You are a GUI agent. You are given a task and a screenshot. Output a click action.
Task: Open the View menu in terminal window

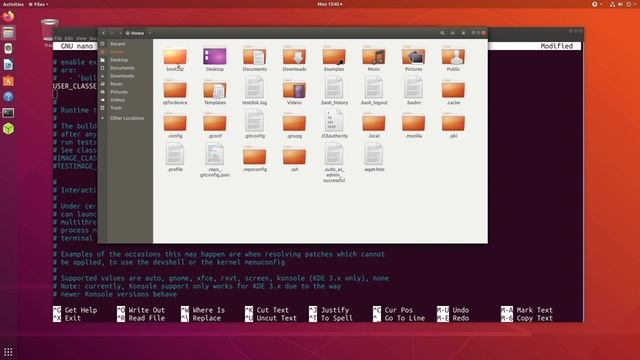click(81, 38)
